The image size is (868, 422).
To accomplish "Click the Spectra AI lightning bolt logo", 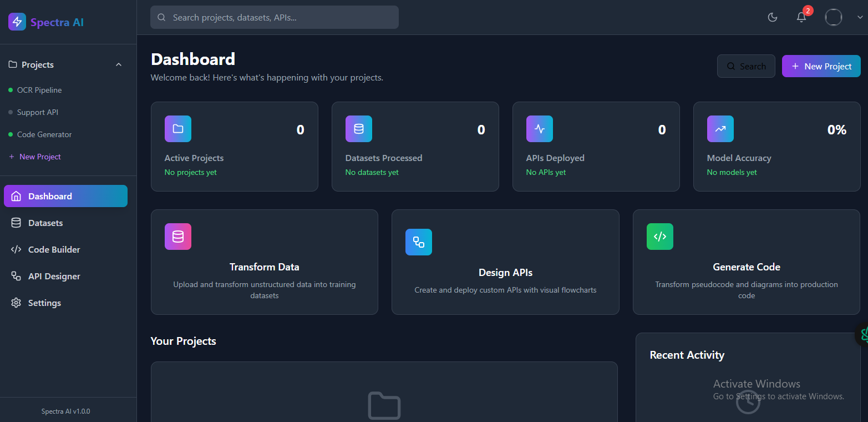I will coord(17,22).
